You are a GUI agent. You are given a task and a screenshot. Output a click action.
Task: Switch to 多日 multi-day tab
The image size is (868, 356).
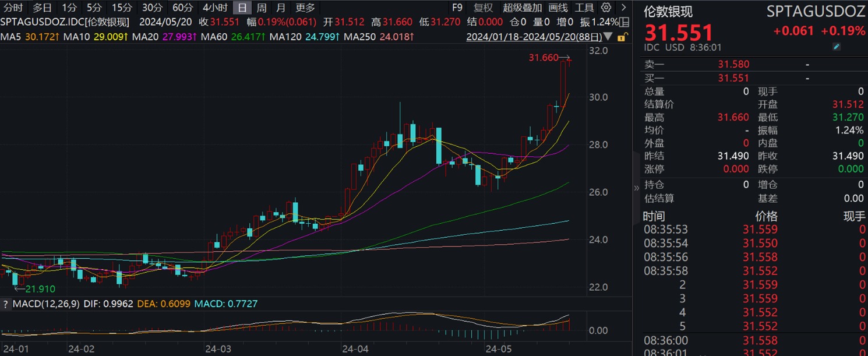tap(42, 8)
